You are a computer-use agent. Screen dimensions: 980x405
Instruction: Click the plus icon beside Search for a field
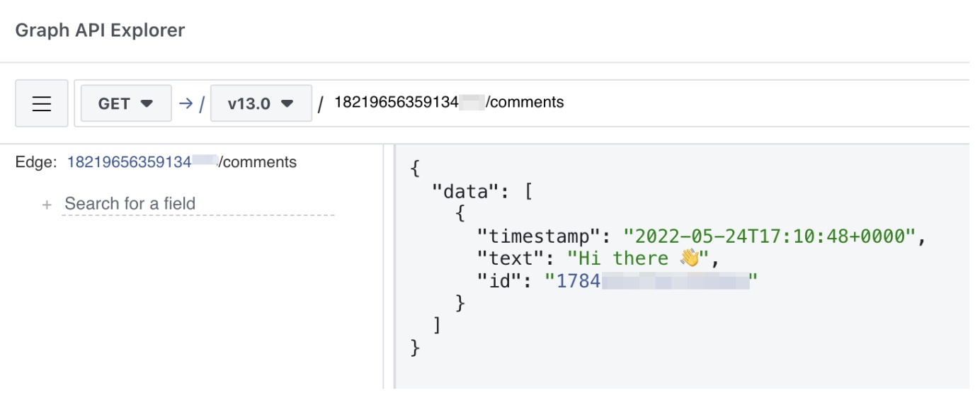point(47,205)
